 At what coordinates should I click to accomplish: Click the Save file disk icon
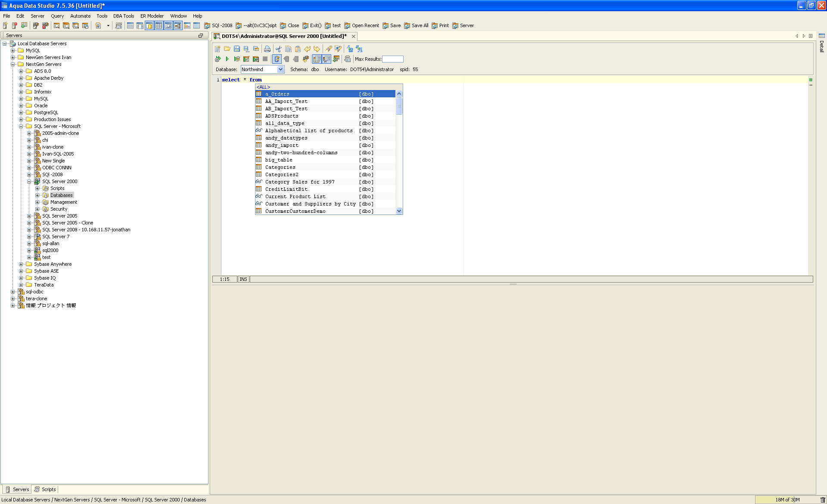coord(236,49)
